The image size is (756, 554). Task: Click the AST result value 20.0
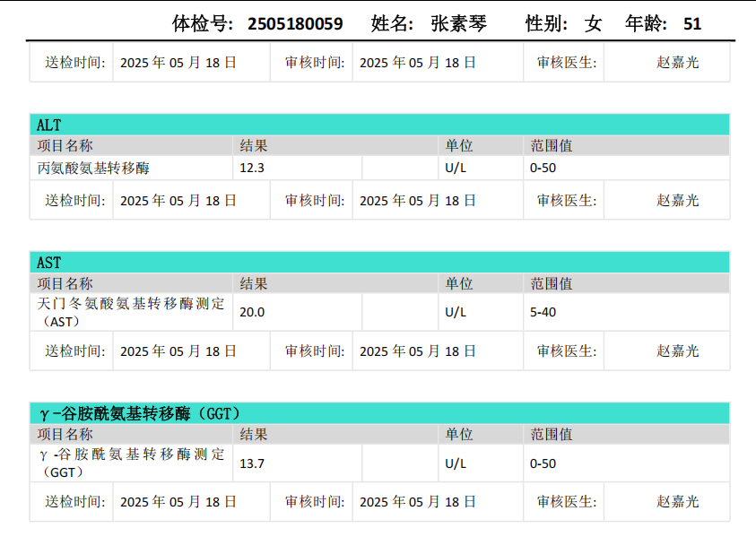(x=252, y=312)
